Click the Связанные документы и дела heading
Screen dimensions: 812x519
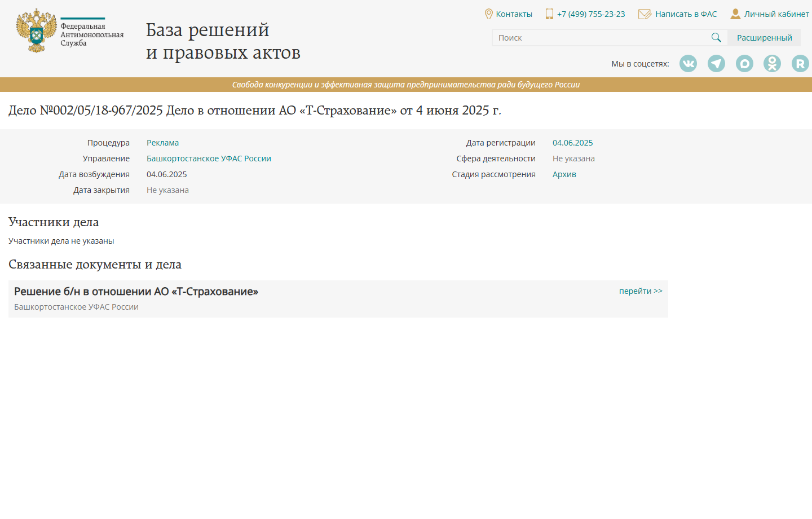pyautogui.click(x=95, y=265)
